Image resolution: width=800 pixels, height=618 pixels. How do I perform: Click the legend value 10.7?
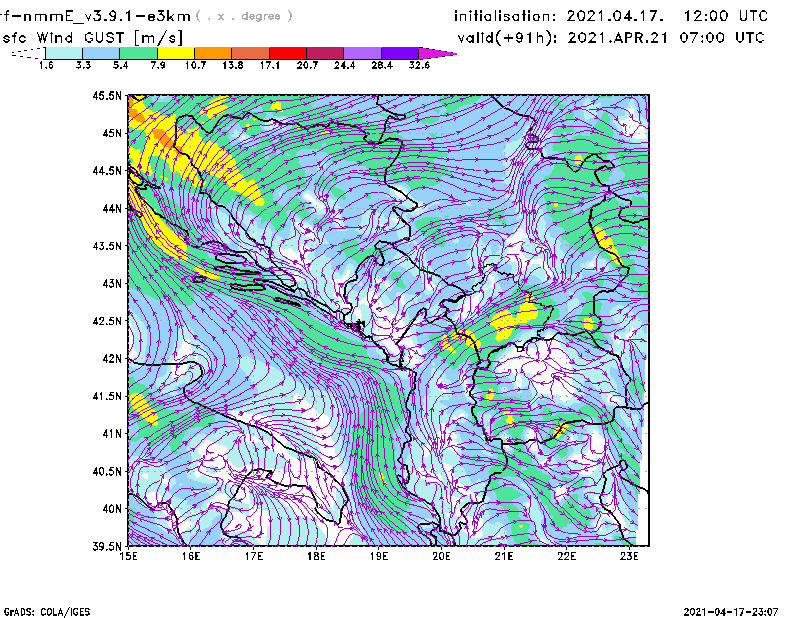pyautogui.click(x=195, y=65)
